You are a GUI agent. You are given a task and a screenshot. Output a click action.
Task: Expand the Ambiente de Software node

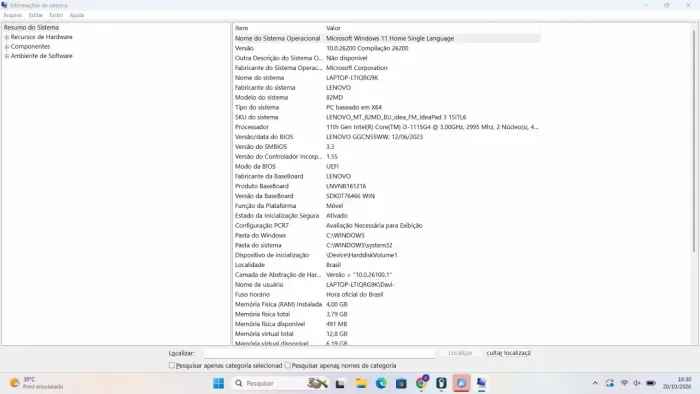pyautogui.click(x=7, y=56)
